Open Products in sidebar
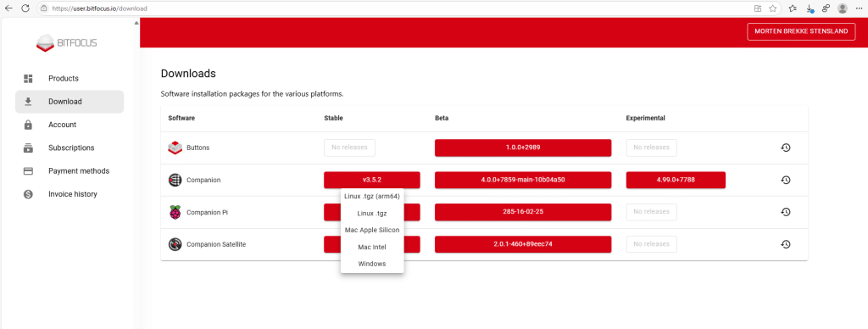Screen dimensions: 868x329 click(70, 79)
